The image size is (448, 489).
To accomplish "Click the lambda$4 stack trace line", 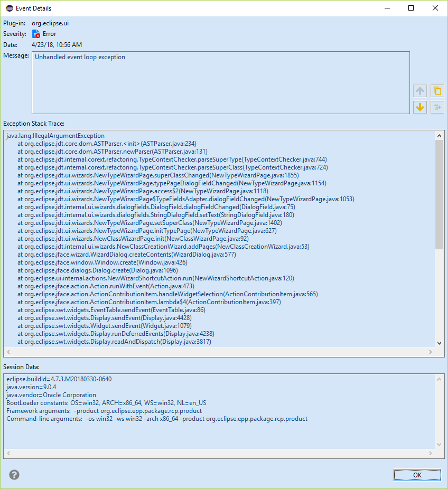I will 149,302.
